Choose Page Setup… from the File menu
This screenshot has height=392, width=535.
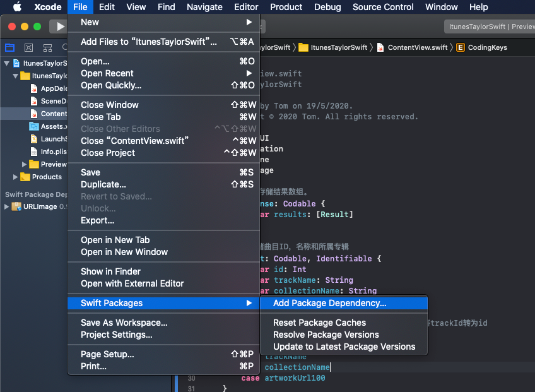coord(164,354)
